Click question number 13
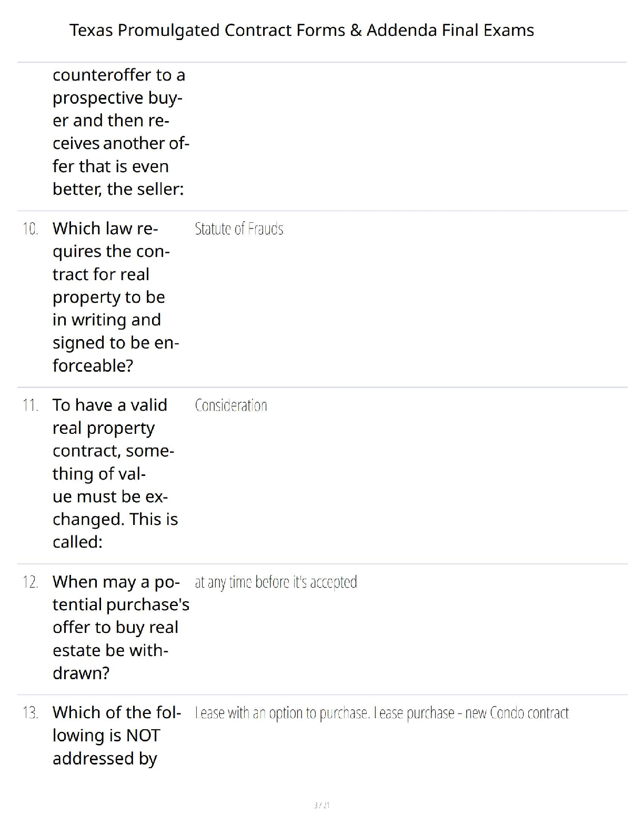Screen dimensions: 644x834 coord(31,713)
